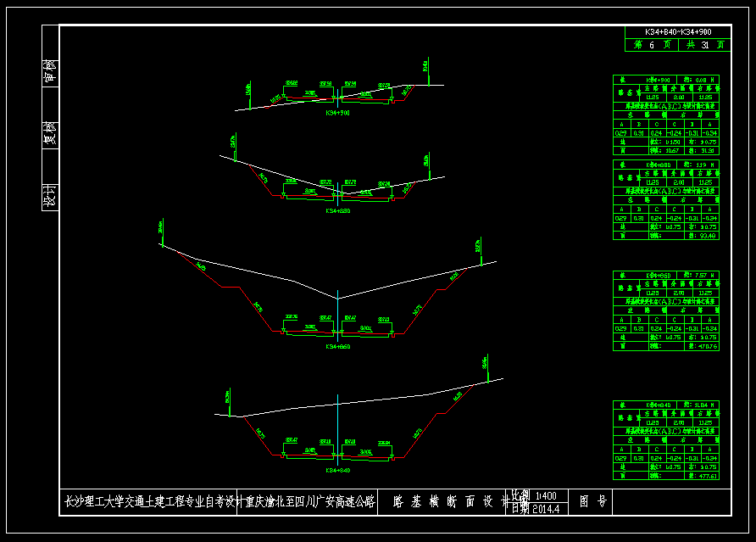This screenshot has height=542, width=756.
Task: Select the 长沙理工大学 project title text
Action: [219, 502]
